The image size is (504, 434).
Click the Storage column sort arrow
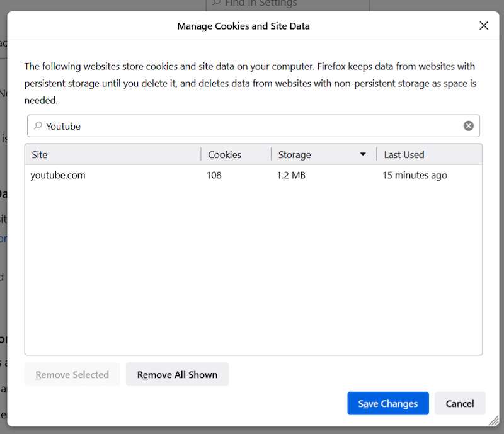click(x=363, y=154)
